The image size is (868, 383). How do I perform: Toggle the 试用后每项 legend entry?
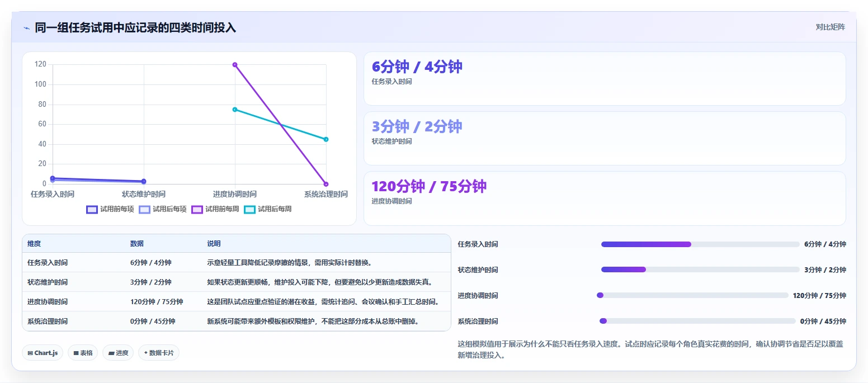click(163, 209)
